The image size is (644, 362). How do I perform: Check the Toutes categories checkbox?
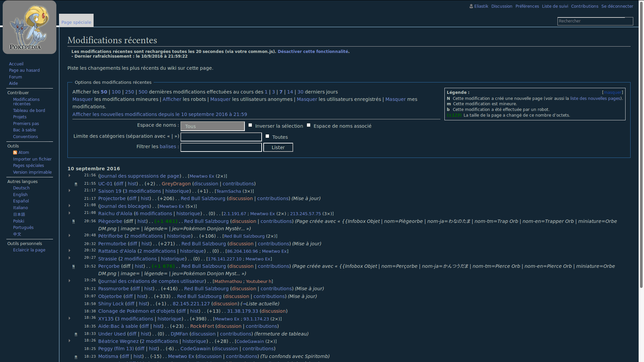tap(267, 136)
